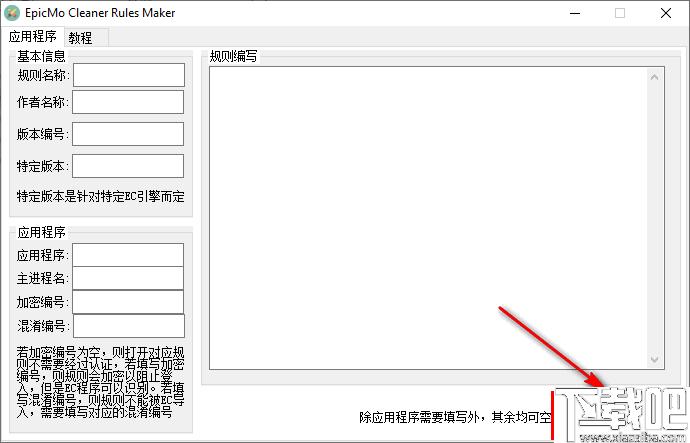Close the EpicMo Cleaner Rules Maker window
This screenshot has width=690, height=443.
tap(666, 13)
